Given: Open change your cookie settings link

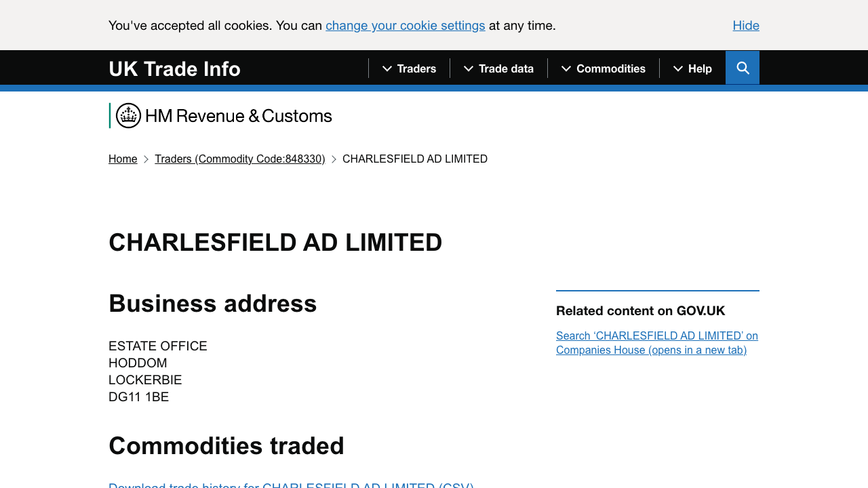Looking at the screenshot, I should (405, 25).
